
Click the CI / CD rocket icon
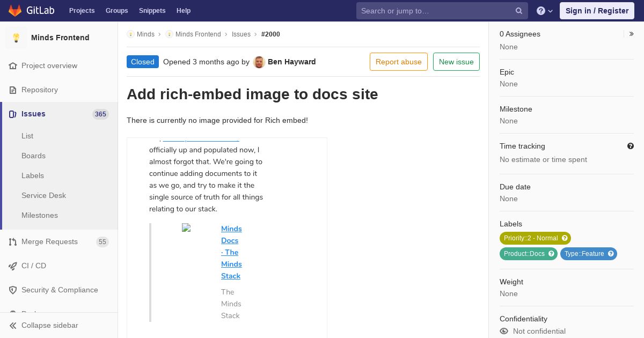click(13, 266)
